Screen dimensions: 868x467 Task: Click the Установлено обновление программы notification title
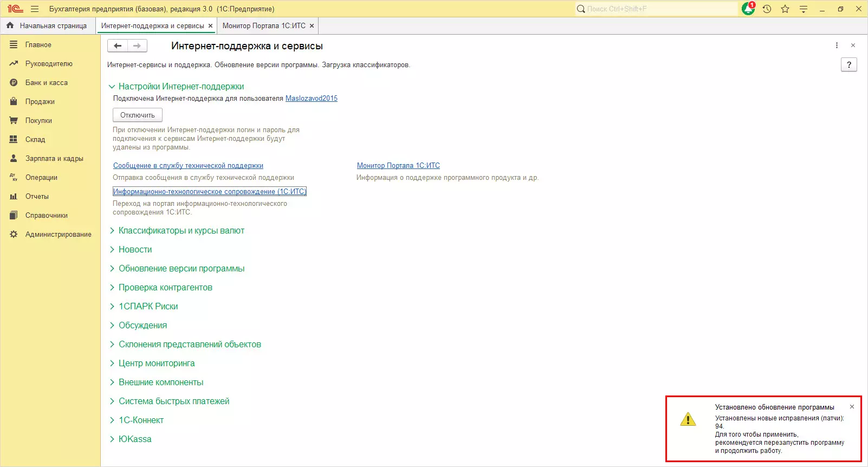(775, 407)
